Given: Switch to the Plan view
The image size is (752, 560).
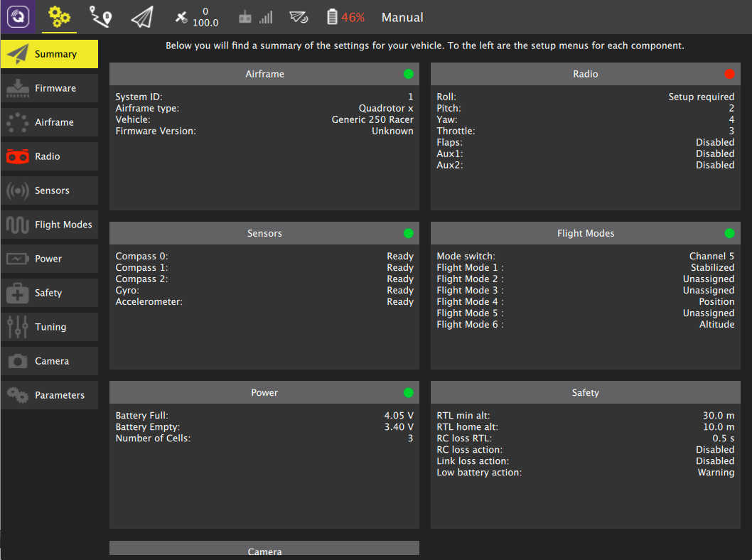Looking at the screenshot, I should pyautogui.click(x=100, y=16).
